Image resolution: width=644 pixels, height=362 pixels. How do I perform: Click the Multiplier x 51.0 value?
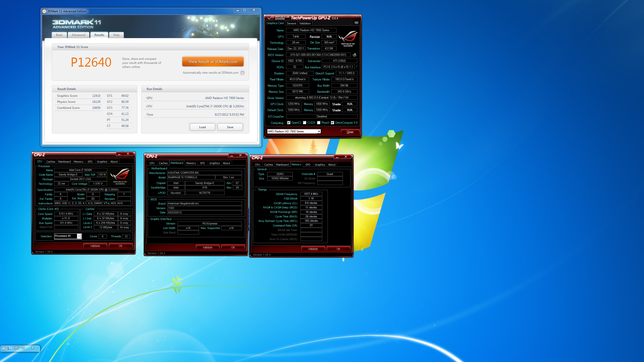(x=66, y=218)
